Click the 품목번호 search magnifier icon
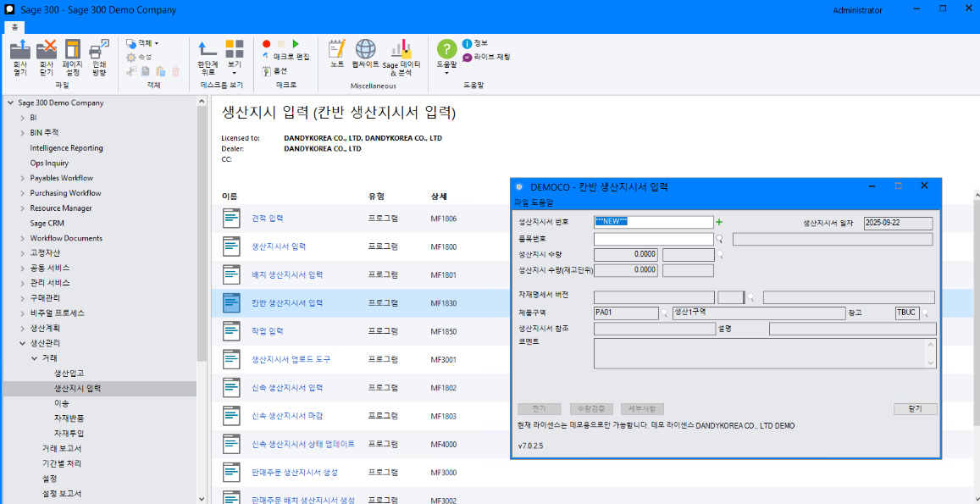 [x=720, y=239]
